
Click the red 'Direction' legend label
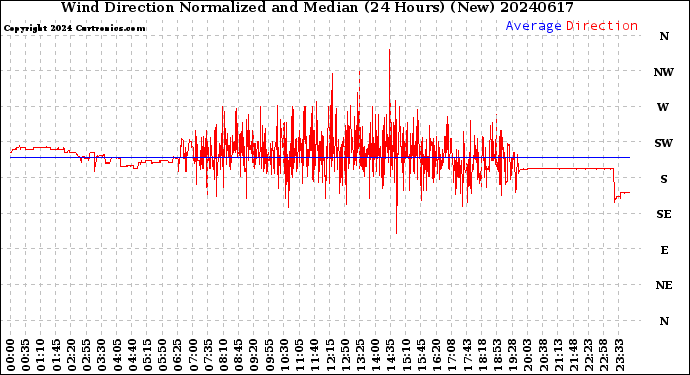pyautogui.click(x=602, y=26)
